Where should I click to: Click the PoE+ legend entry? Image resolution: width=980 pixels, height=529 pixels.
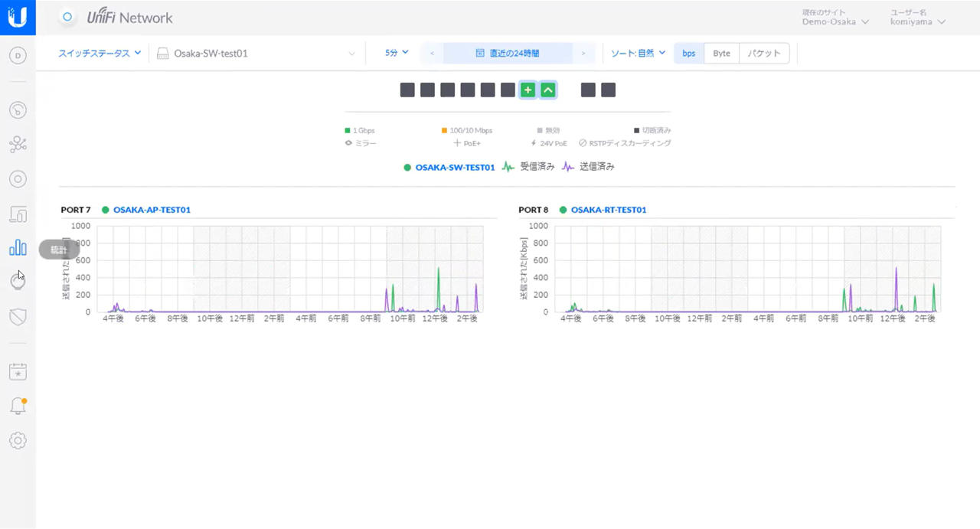(467, 143)
